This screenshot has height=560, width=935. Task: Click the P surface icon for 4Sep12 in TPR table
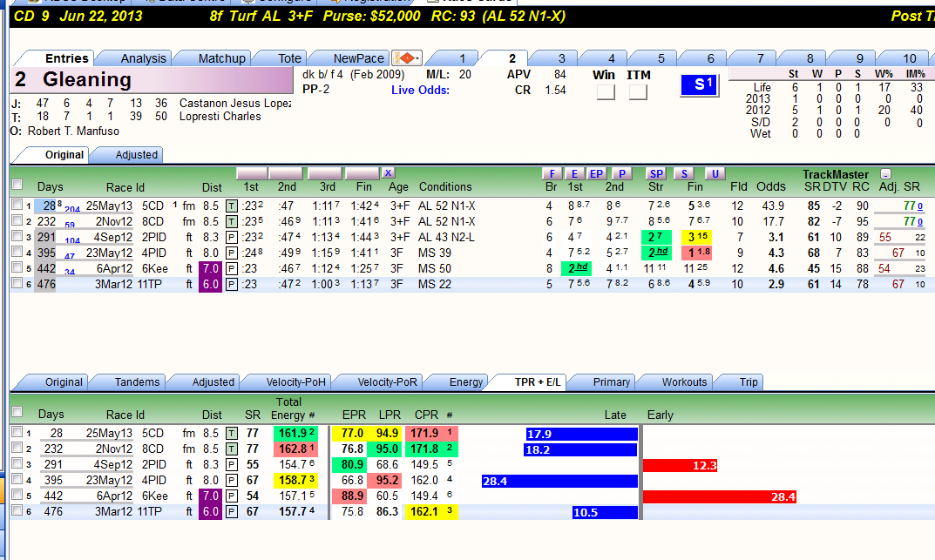(232, 465)
